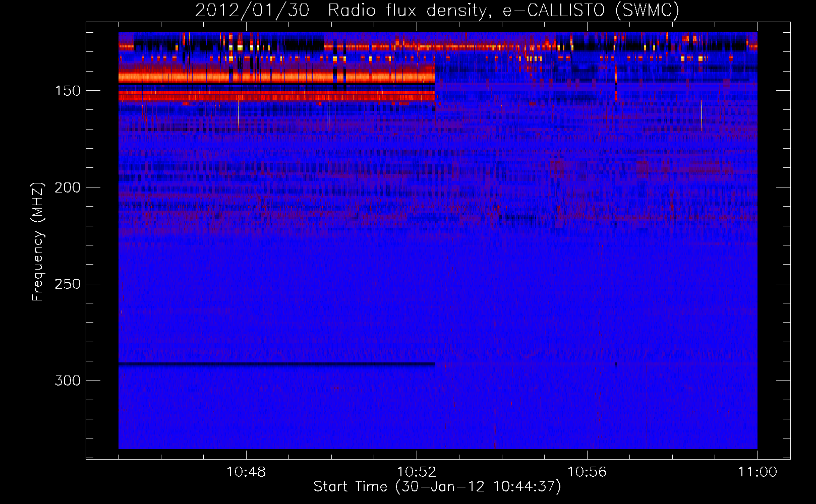This screenshot has height=504, width=816.
Task: Click the 10:48 time tick label
Action: pyautogui.click(x=246, y=472)
